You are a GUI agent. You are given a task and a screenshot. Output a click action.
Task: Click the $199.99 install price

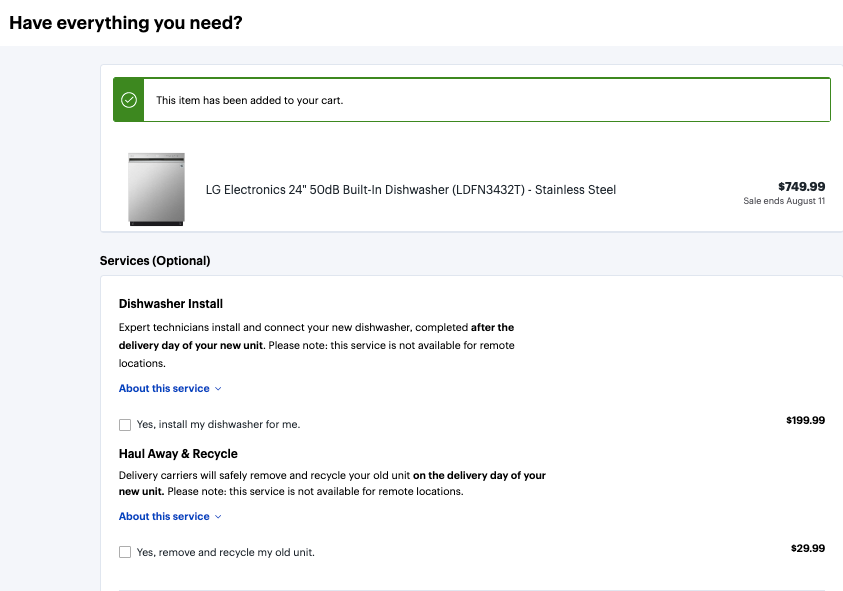coord(805,420)
